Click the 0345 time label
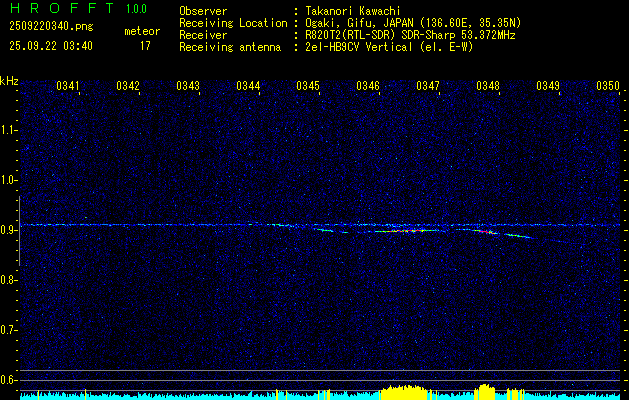This screenshot has width=629, height=400. tap(308, 87)
